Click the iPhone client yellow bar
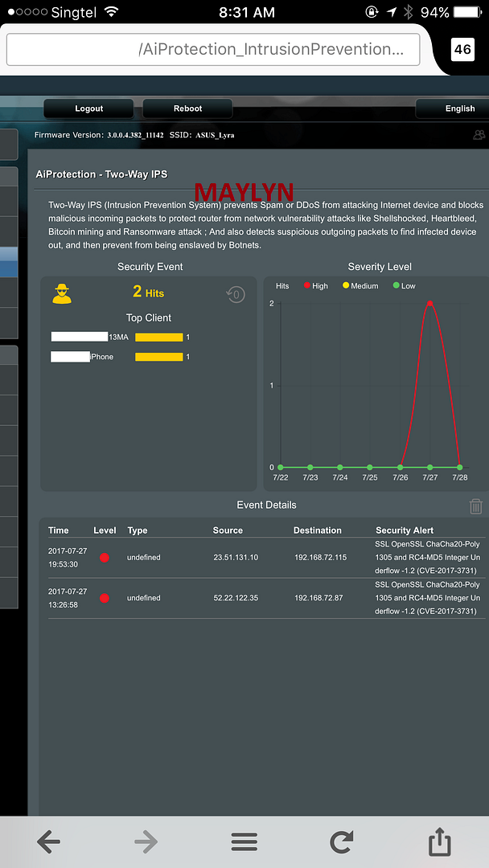Viewport: 489px width, 868px height. [x=158, y=357]
